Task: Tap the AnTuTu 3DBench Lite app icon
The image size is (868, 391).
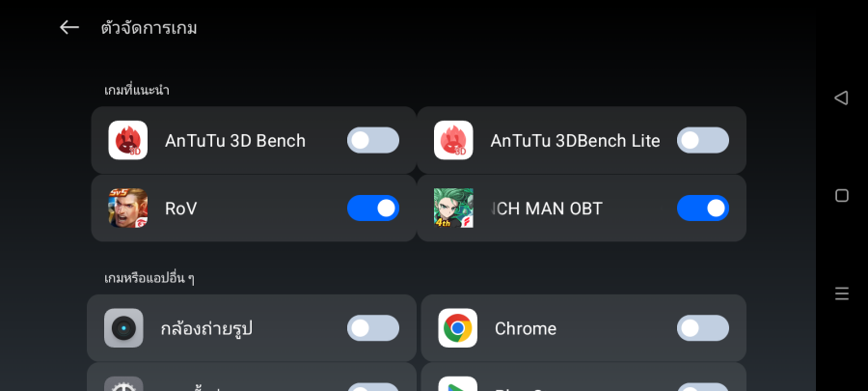Action: tap(453, 140)
